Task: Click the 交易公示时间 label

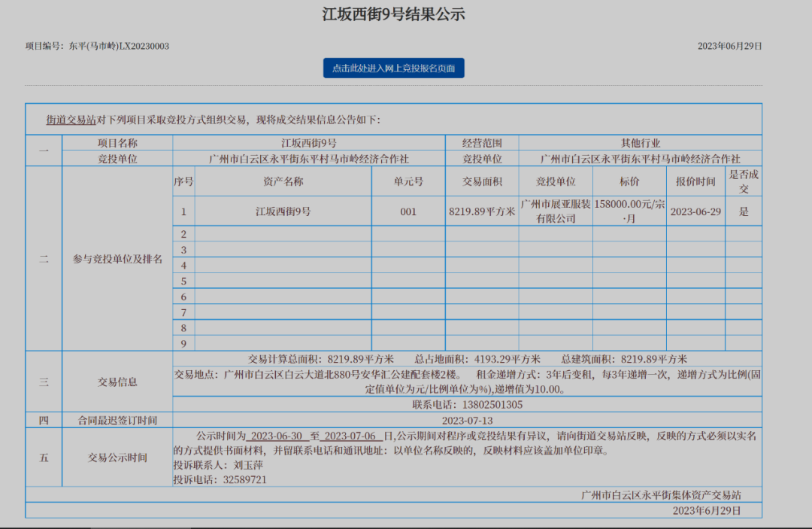Action: [117, 458]
